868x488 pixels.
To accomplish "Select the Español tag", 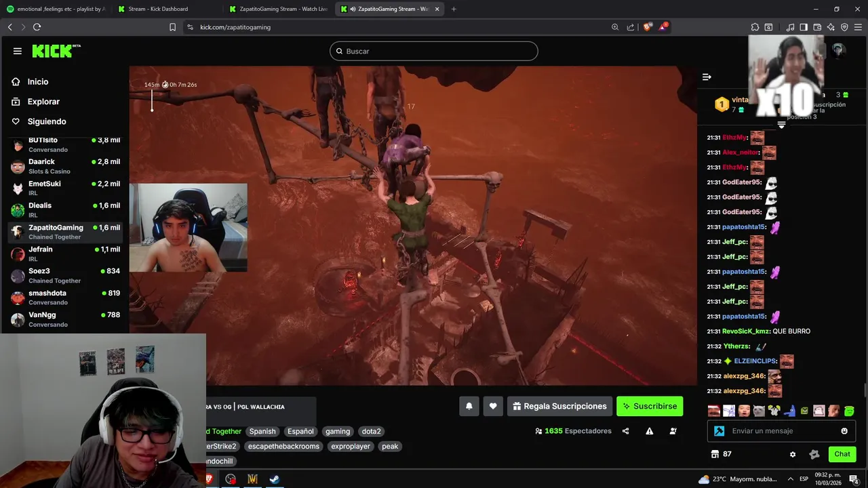I will pos(300,431).
